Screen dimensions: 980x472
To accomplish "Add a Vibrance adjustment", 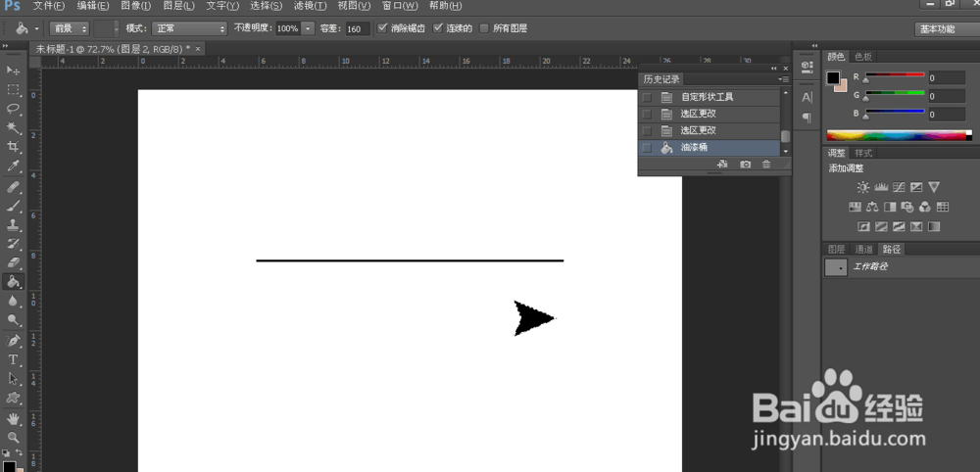I will (934, 187).
